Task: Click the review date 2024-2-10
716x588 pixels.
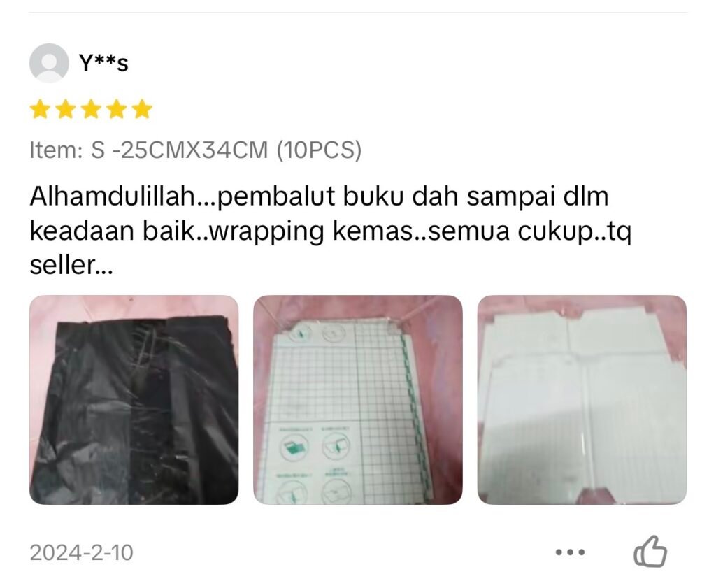Action: 82,552
